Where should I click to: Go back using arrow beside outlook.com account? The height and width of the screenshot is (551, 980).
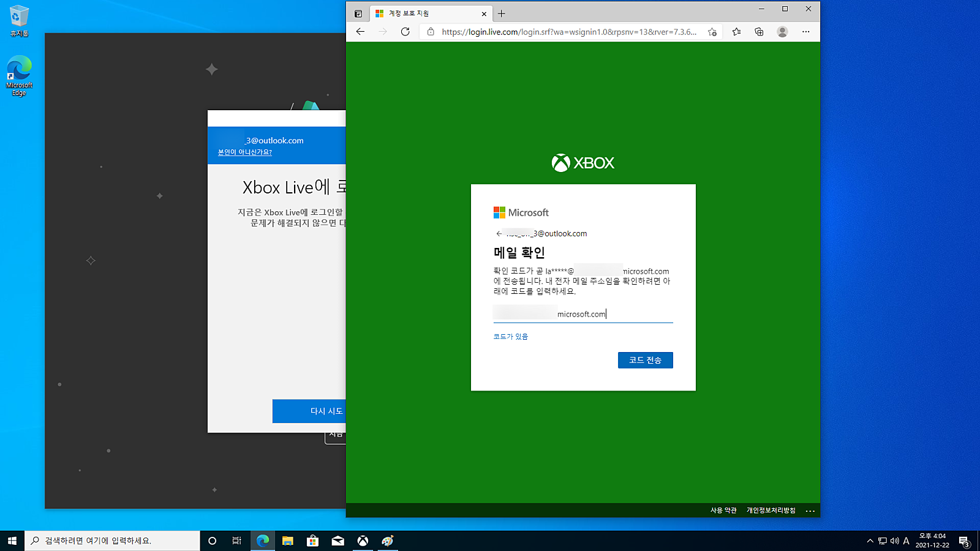[x=499, y=234]
